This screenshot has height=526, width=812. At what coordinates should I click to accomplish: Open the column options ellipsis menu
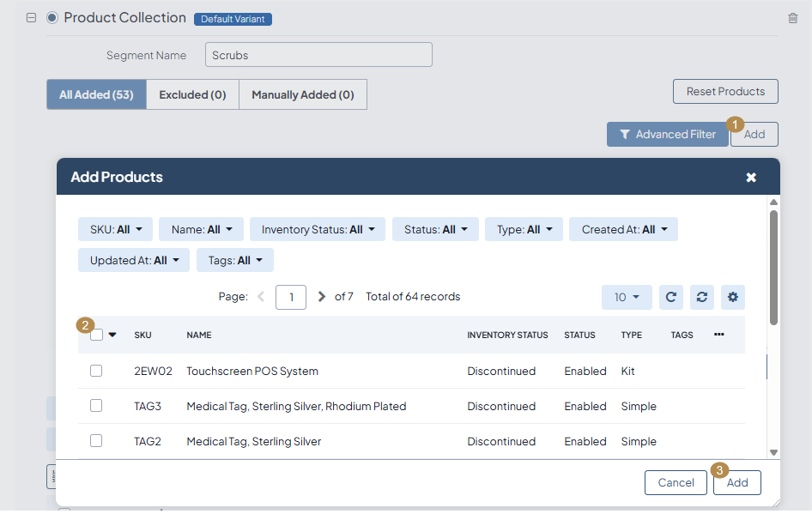click(718, 335)
